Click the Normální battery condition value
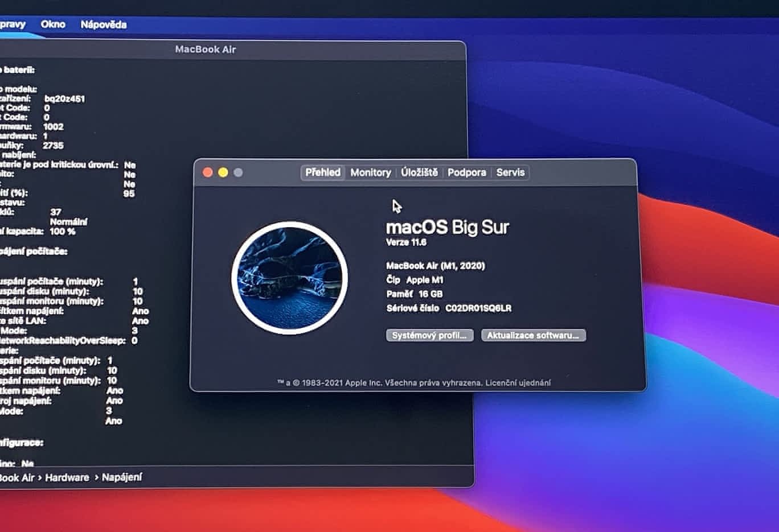Image resolution: width=779 pixels, height=532 pixels. tap(69, 222)
